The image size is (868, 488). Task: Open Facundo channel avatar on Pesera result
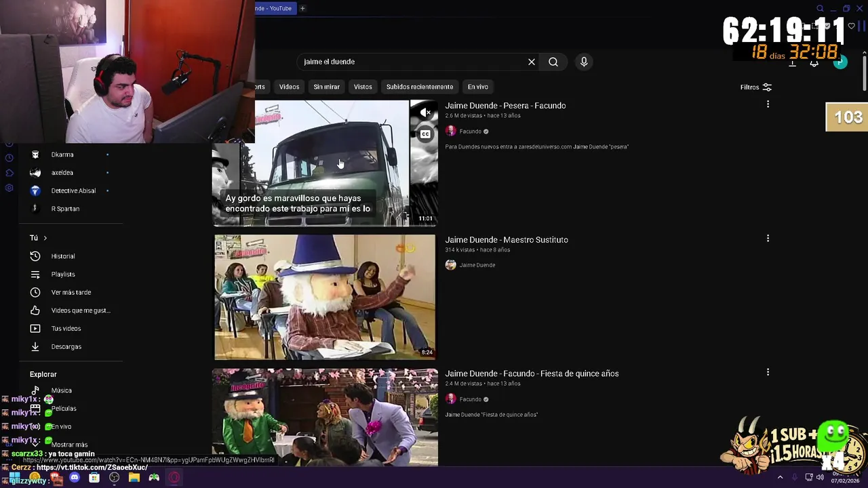[x=450, y=131]
